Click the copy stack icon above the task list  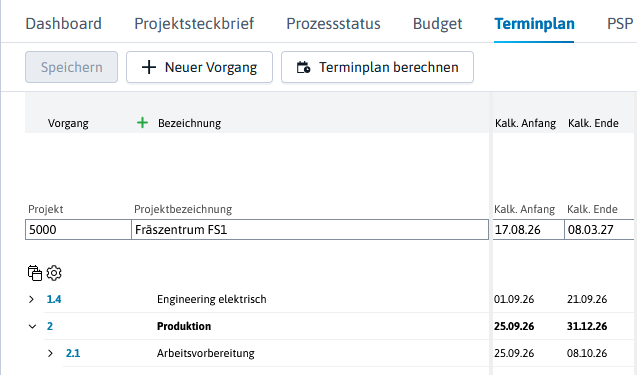coord(35,273)
